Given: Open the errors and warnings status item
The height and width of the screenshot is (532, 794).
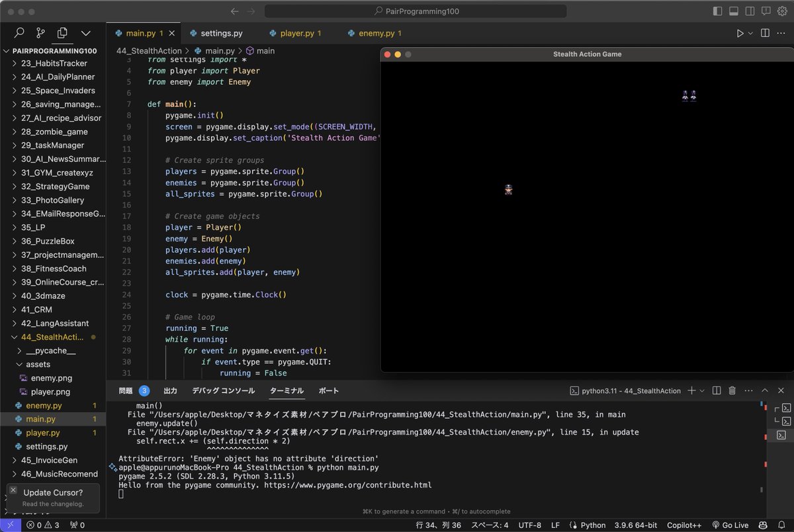Looking at the screenshot, I should point(42,525).
